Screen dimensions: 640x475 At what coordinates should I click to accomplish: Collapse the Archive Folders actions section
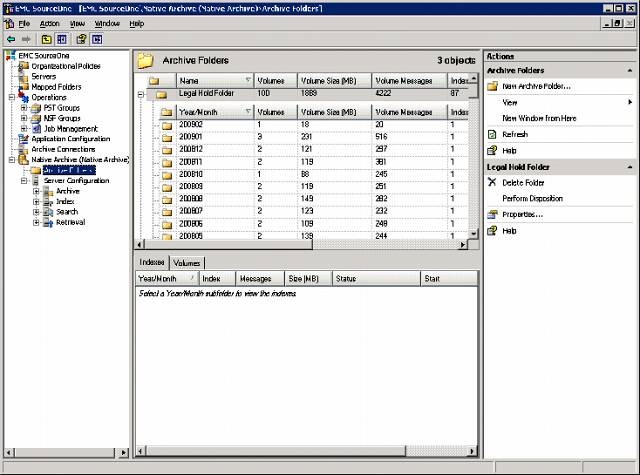630,71
